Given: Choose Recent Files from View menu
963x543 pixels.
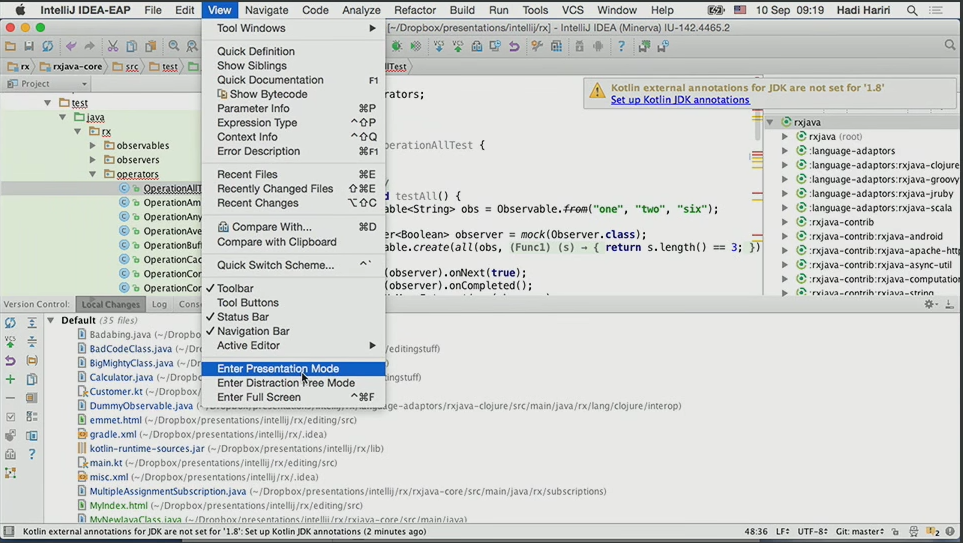Looking at the screenshot, I should pyautogui.click(x=294, y=174).
